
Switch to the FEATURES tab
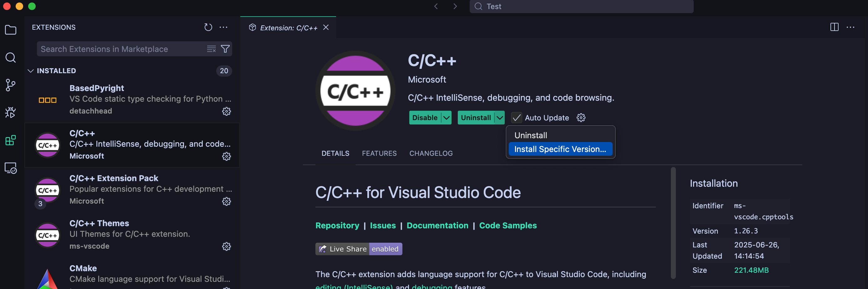pyautogui.click(x=379, y=154)
